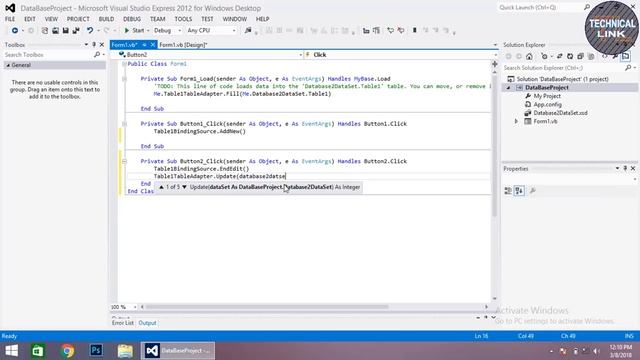
Task: Collapse the Button2_Click sub outline
Action: (124, 161)
